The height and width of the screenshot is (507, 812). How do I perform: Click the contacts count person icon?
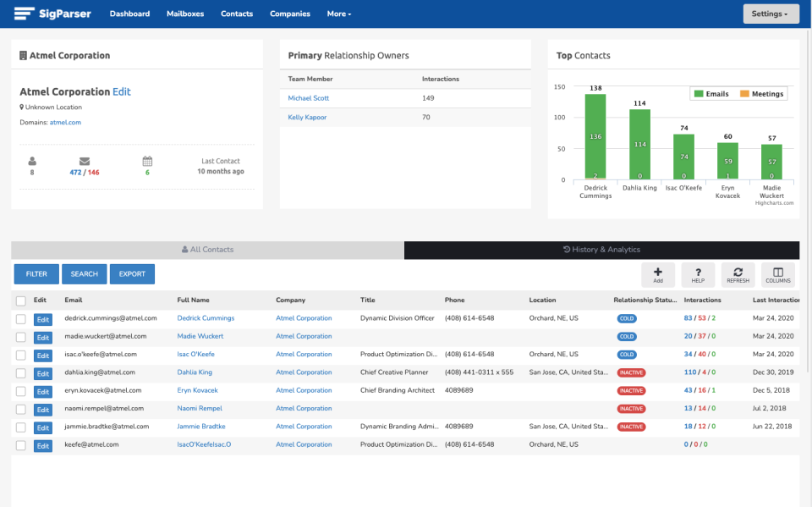(x=32, y=161)
